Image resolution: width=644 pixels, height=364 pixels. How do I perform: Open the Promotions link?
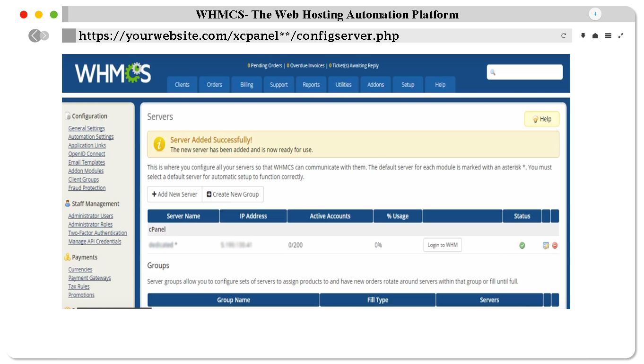click(81, 295)
